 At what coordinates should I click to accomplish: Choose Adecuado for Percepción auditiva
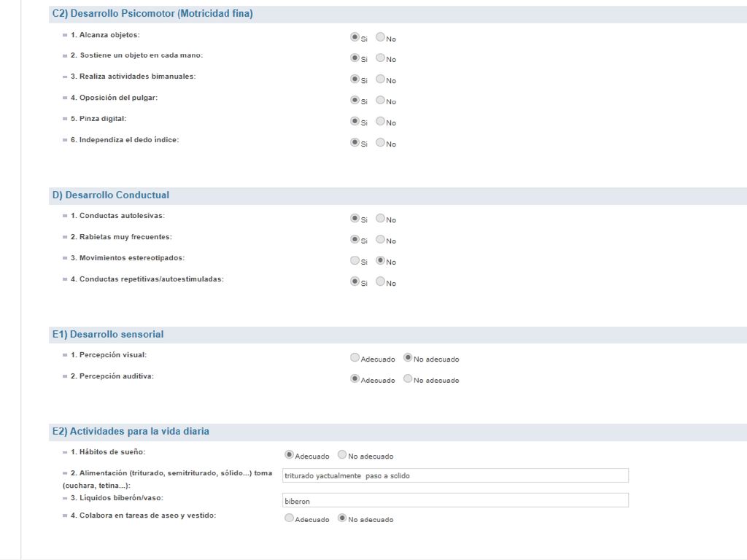click(x=355, y=378)
